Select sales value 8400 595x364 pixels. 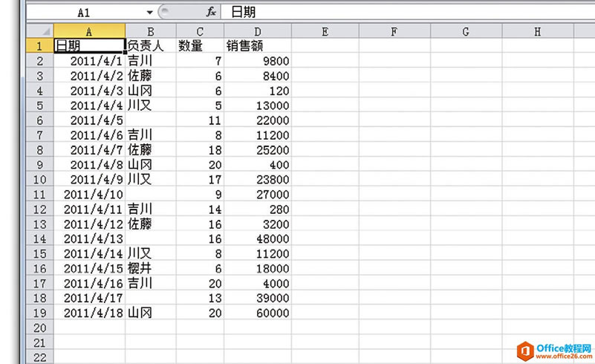click(258, 76)
